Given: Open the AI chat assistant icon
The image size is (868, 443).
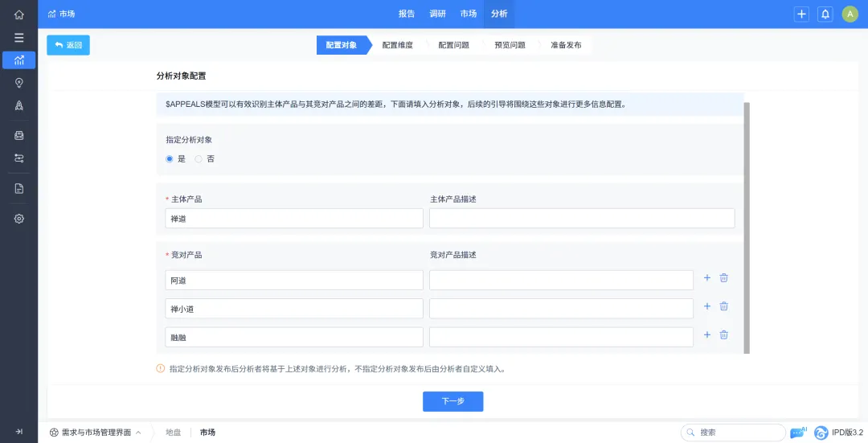Looking at the screenshot, I should pos(798,433).
